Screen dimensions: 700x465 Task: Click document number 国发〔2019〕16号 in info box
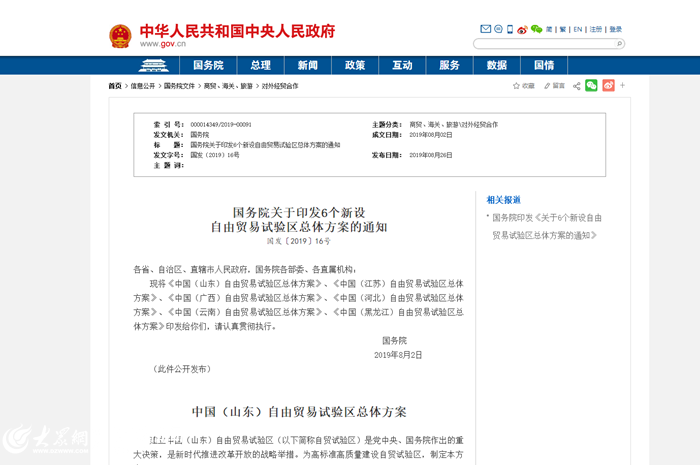pos(215,155)
